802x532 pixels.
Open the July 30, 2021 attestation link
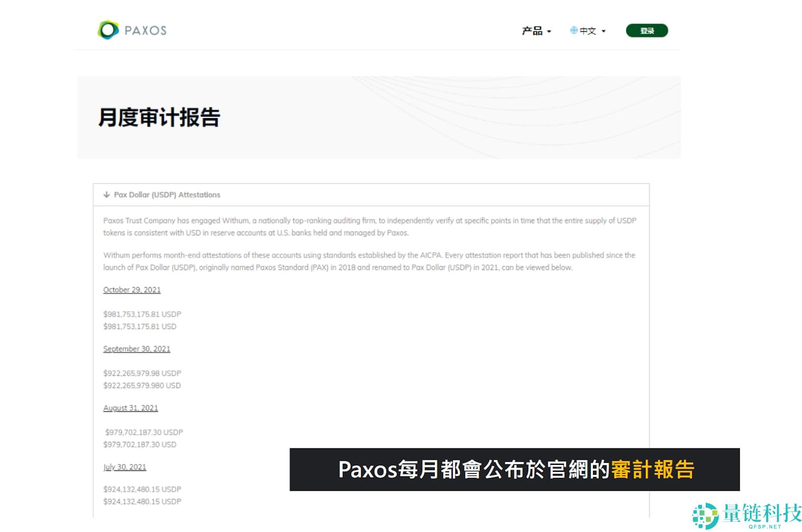click(x=124, y=467)
